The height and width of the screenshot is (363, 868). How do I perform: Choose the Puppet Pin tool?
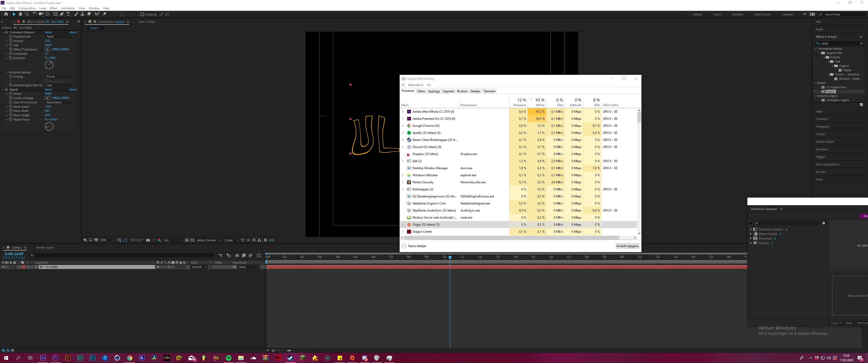tap(105, 14)
